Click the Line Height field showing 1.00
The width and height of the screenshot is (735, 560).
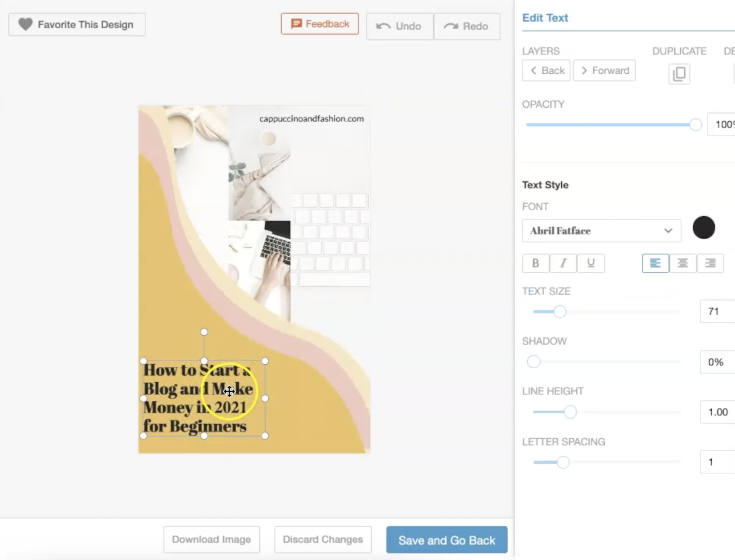pyautogui.click(x=717, y=412)
